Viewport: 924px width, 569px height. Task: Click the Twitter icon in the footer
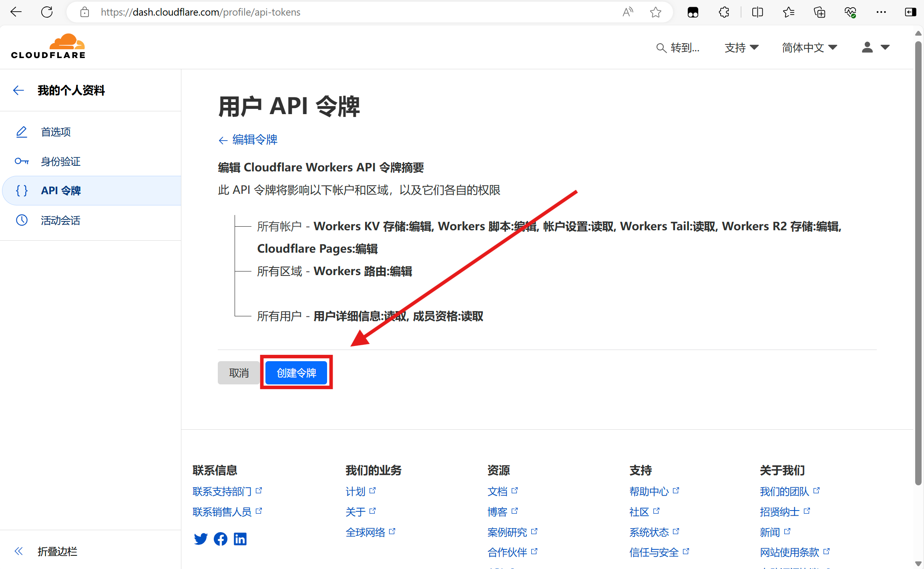tap(201, 539)
